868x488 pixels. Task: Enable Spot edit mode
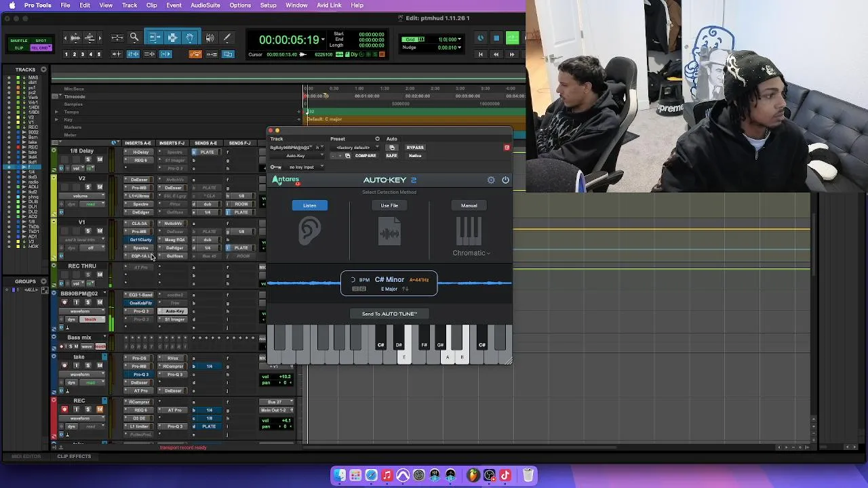(41, 41)
